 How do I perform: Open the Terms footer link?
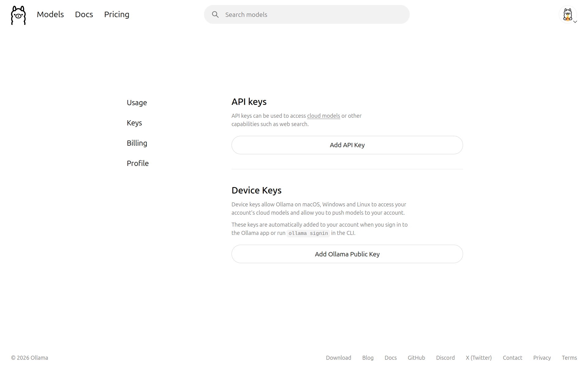569,358
